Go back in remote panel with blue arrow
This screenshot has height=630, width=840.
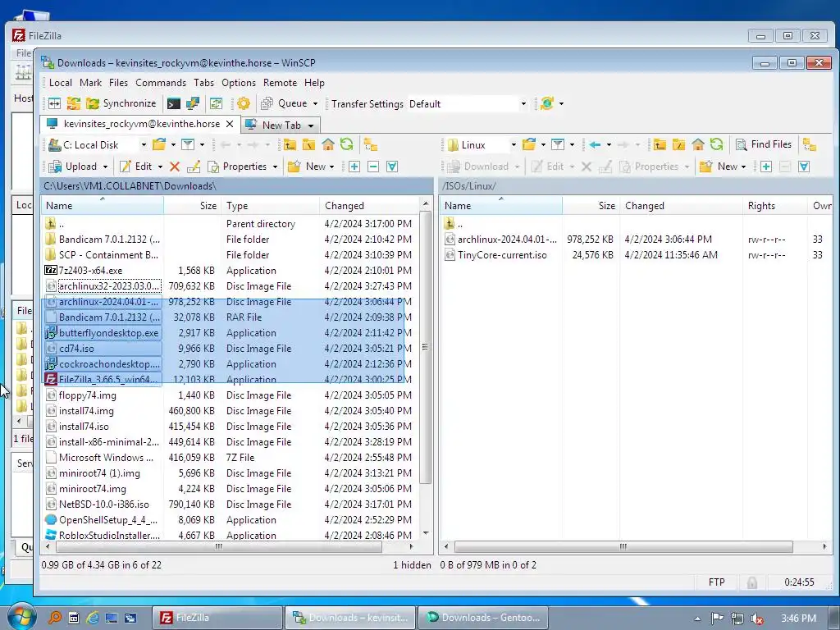pyautogui.click(x=595, y=144)
